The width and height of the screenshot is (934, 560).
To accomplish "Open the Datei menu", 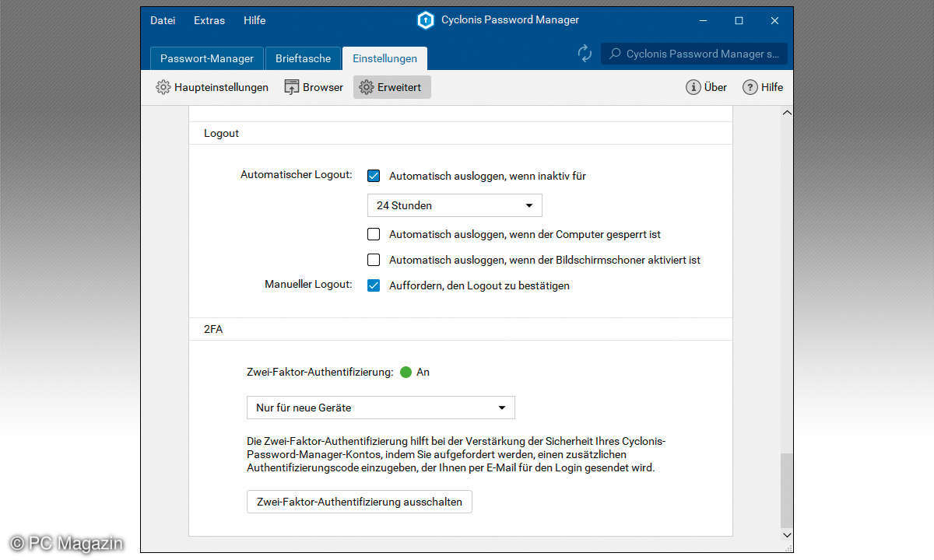I will point(163,20).
